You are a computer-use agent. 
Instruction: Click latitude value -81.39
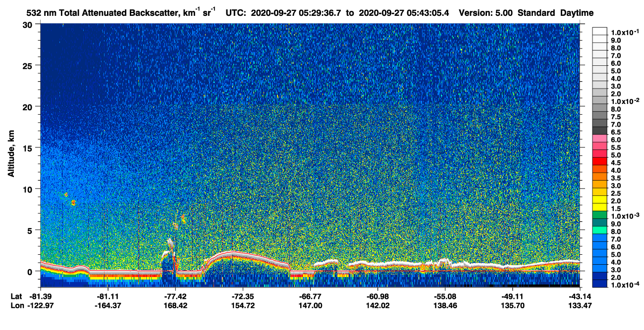(40, 296)
